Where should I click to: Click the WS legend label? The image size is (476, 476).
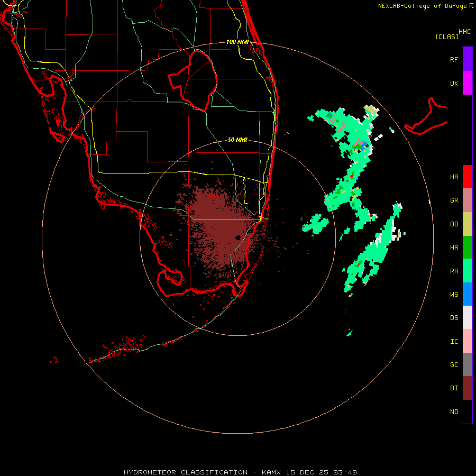click(454, 294)
